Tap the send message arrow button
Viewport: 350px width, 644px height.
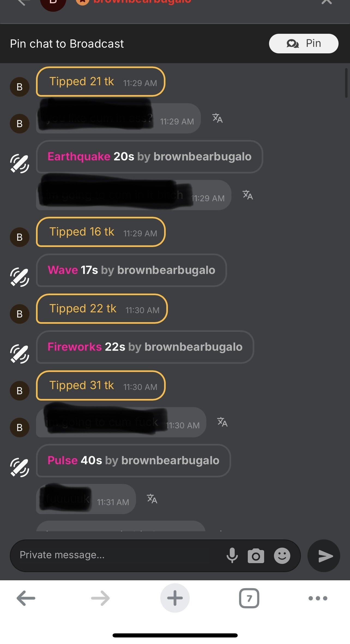coord(324,556)
